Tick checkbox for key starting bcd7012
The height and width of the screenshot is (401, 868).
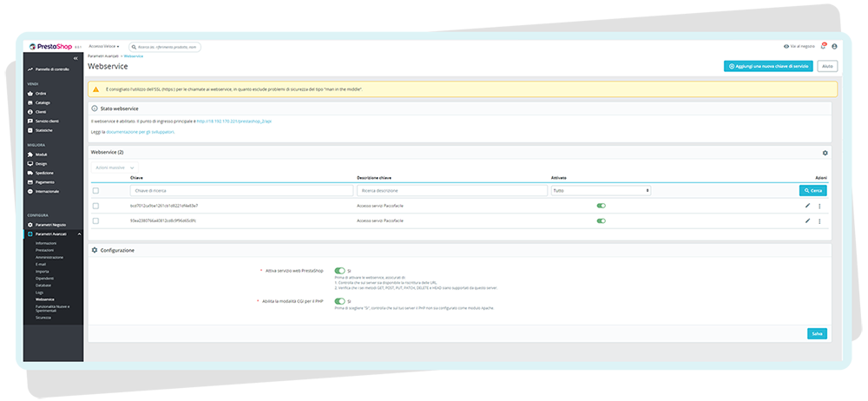click(x=95, y=206)
